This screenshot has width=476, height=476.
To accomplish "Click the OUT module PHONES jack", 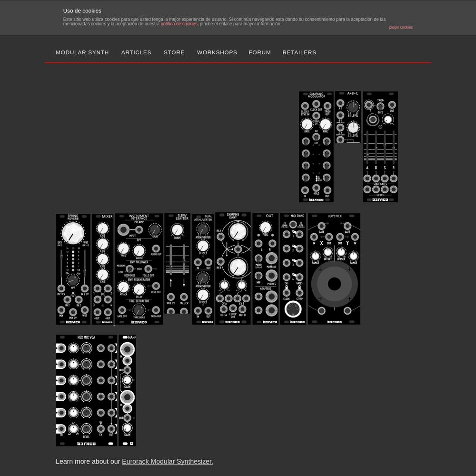I will [271, 276].
